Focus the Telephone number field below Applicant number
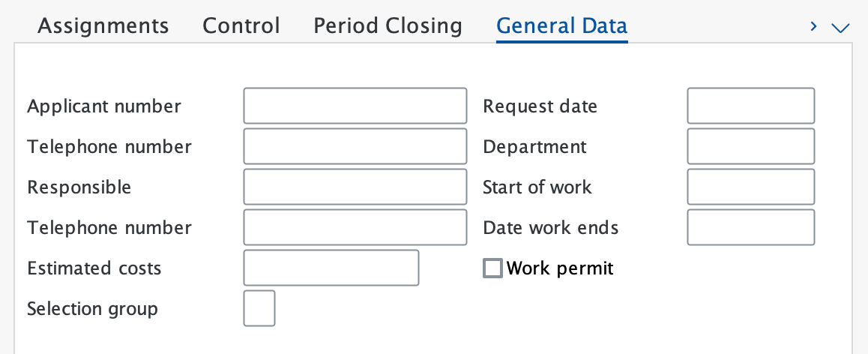This screenshot has width=868, height=354. [355, 146]
